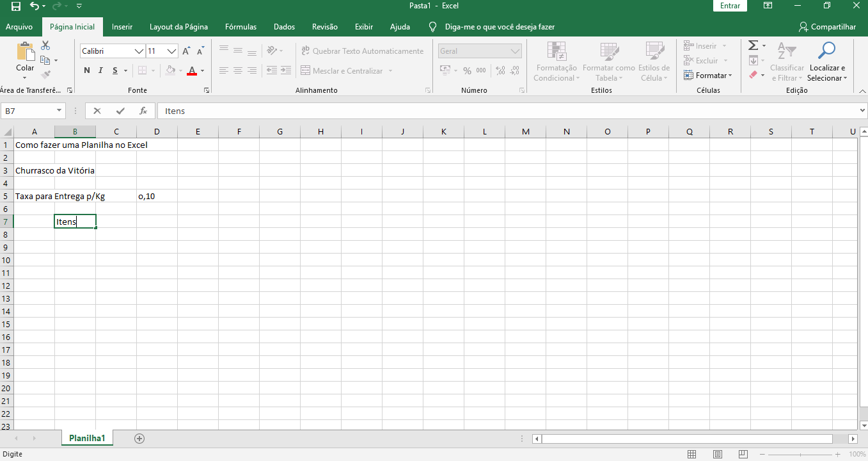Click the Name Box showing B7

click(x=29, y=111)
